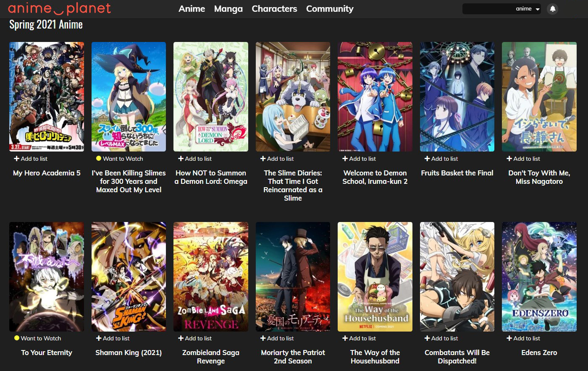Add Combatants Will Be Dispatched to list

coord(441,338)
